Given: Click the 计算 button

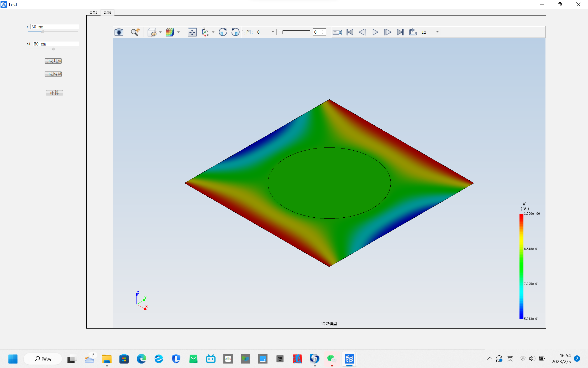Looking at the screenshot, I should click(x=54, y=93).
